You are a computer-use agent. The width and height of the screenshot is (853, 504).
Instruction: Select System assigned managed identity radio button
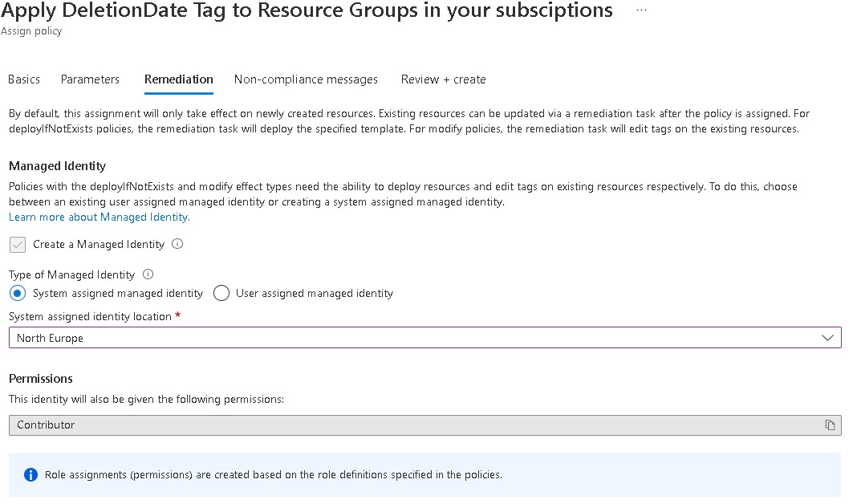(x=18, y=294)
